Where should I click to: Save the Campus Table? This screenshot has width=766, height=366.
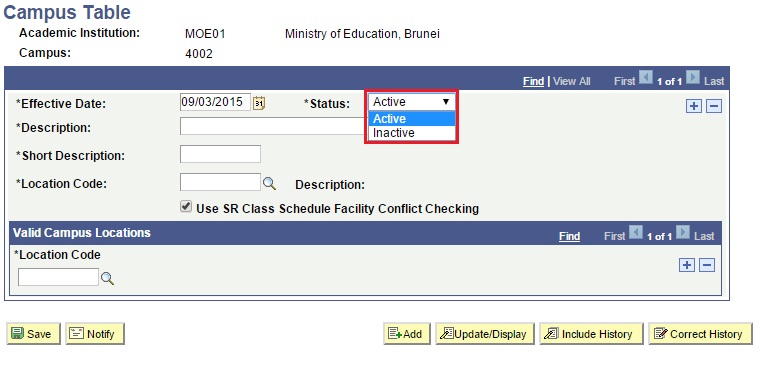click(33, 334)
